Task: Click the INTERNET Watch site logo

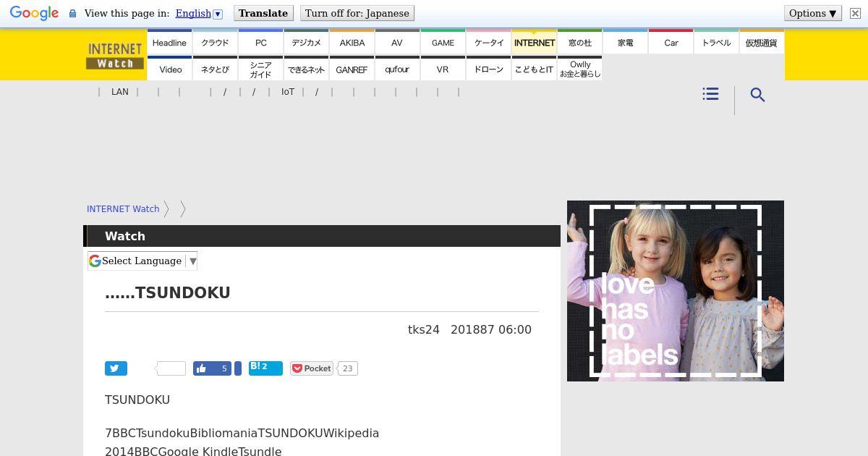Action: [x=115, y=56]
